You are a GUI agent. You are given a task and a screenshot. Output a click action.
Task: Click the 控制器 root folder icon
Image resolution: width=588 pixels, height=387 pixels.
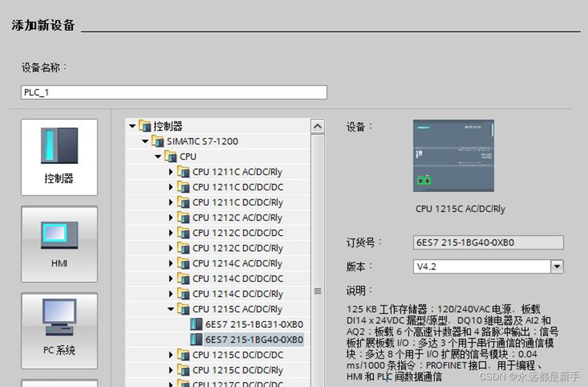click(x=145, y=126)
